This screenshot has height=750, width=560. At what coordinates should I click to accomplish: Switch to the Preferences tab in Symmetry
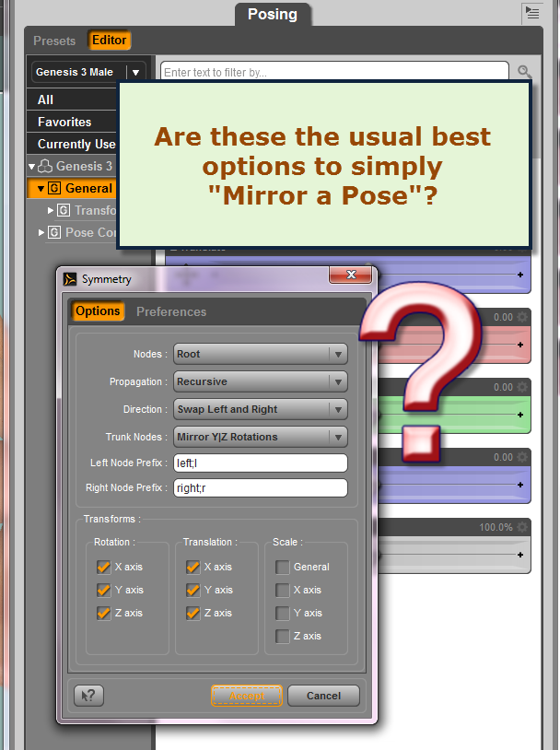[171, 311]
